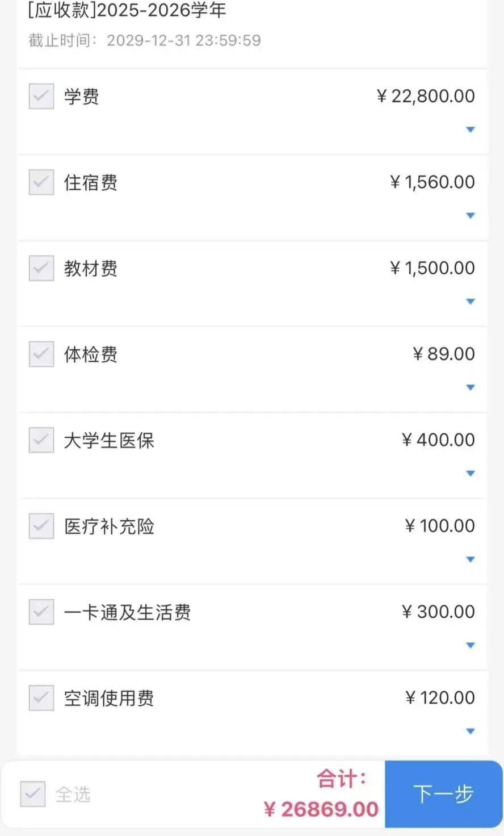Expand details arrow under 体检费 amount

[470, 388]
